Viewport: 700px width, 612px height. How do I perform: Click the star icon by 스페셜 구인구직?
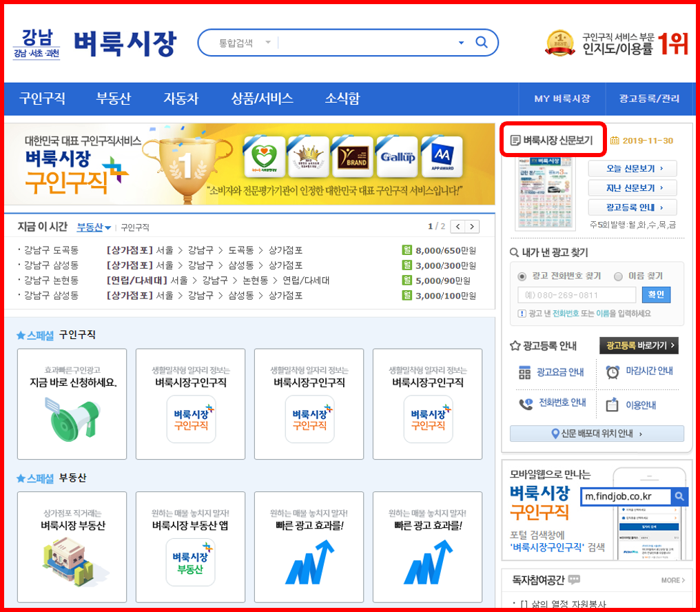coord(21,335)
